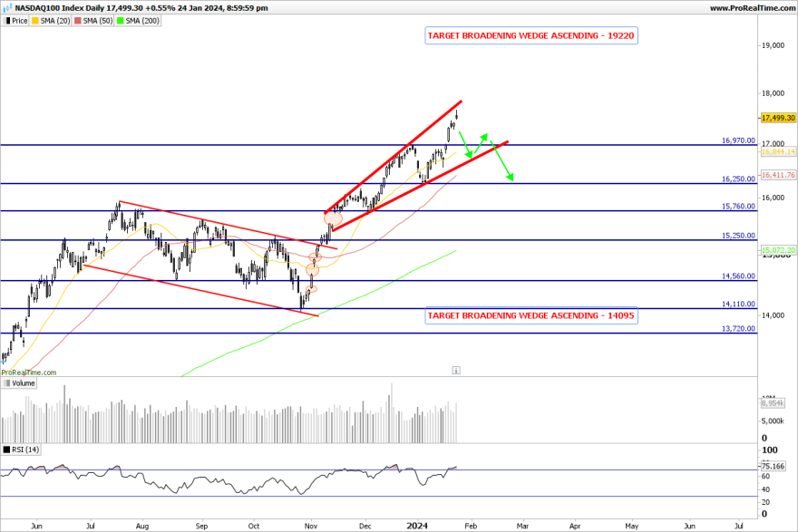Click the Nov label on the time axis

310,526
